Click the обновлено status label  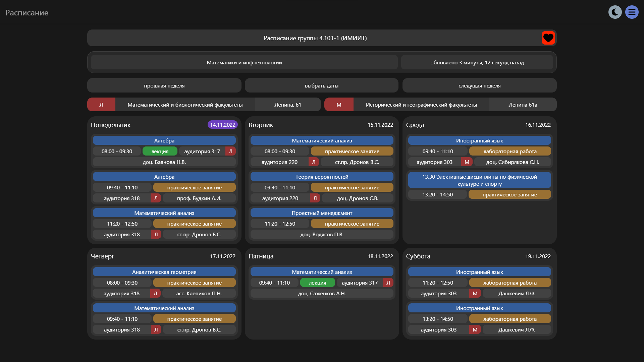477,62
